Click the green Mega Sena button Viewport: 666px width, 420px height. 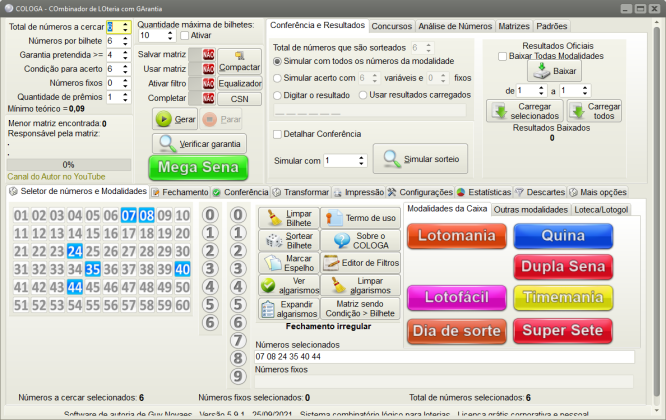[x=198, y=167]
